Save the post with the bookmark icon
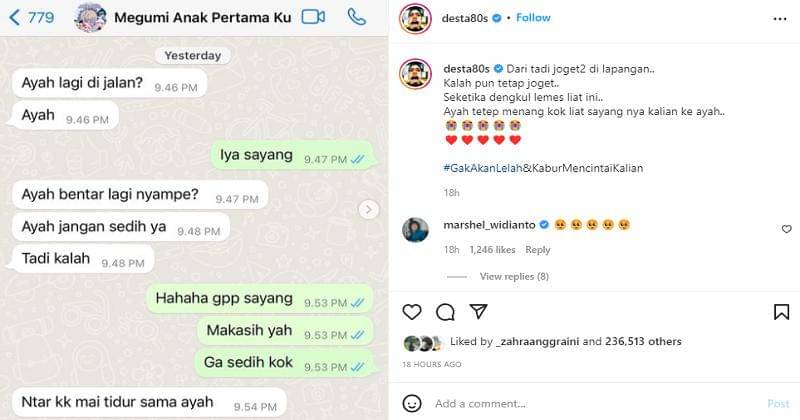Screen dimensions: 800x420 pyautogui.click(x=781, y=311)
